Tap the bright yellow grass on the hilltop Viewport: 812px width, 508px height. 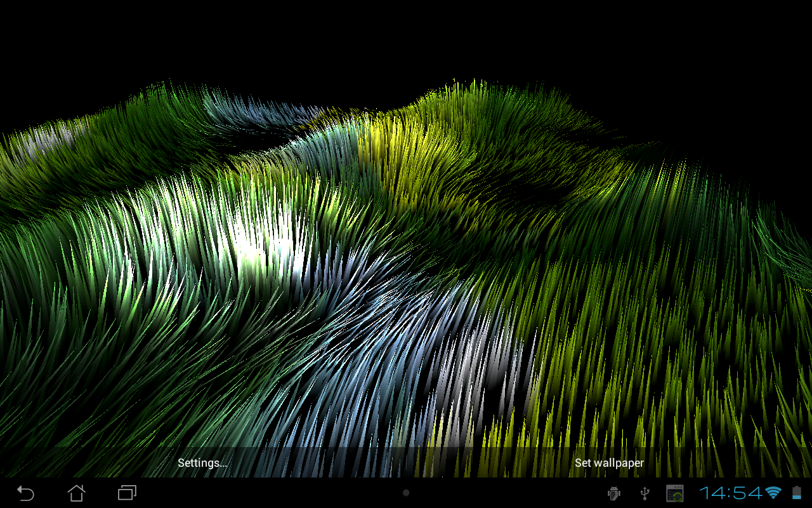[x=387, y=140]
